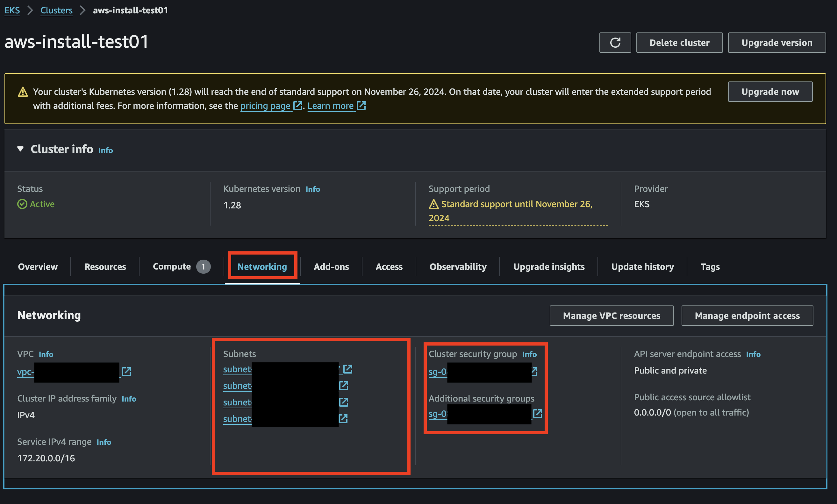Open the Observability tab
Image resolution: width=837 pixels, height=504 pixels.
coord(458,266)
